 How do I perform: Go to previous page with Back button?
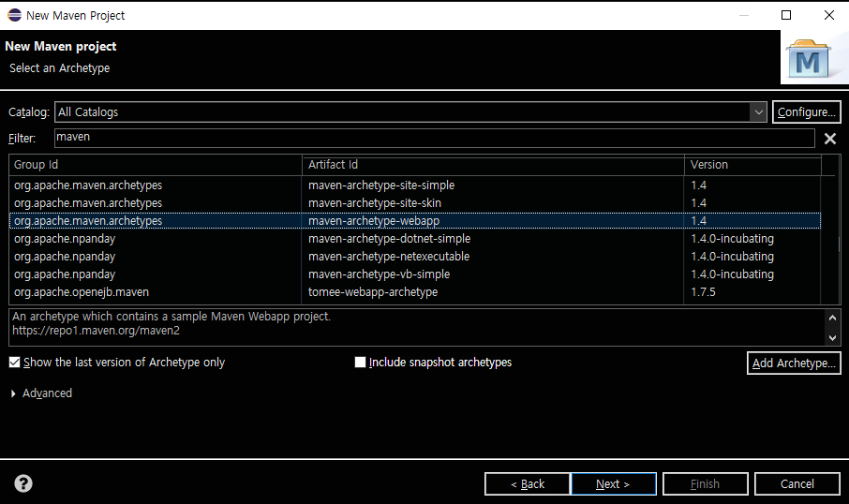[528, 484]
